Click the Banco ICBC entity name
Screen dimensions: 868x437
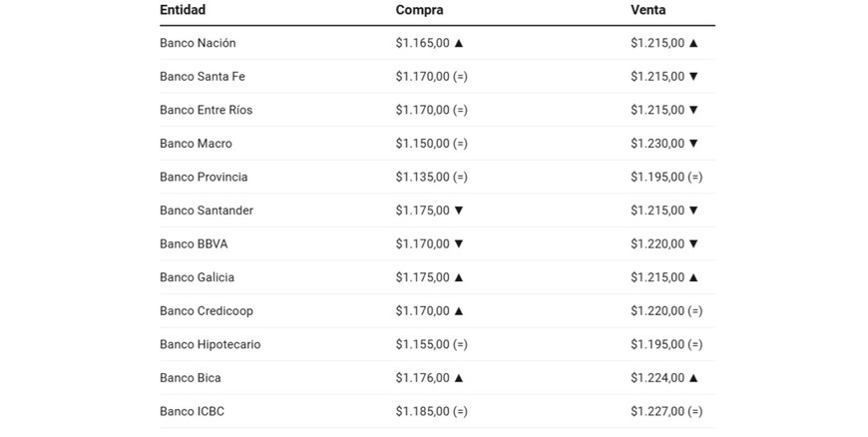point(192,411)
